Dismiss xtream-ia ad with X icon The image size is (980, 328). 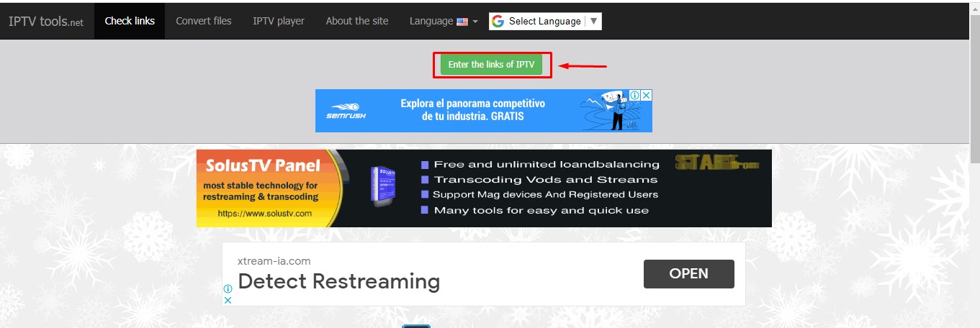coord(228,300)
